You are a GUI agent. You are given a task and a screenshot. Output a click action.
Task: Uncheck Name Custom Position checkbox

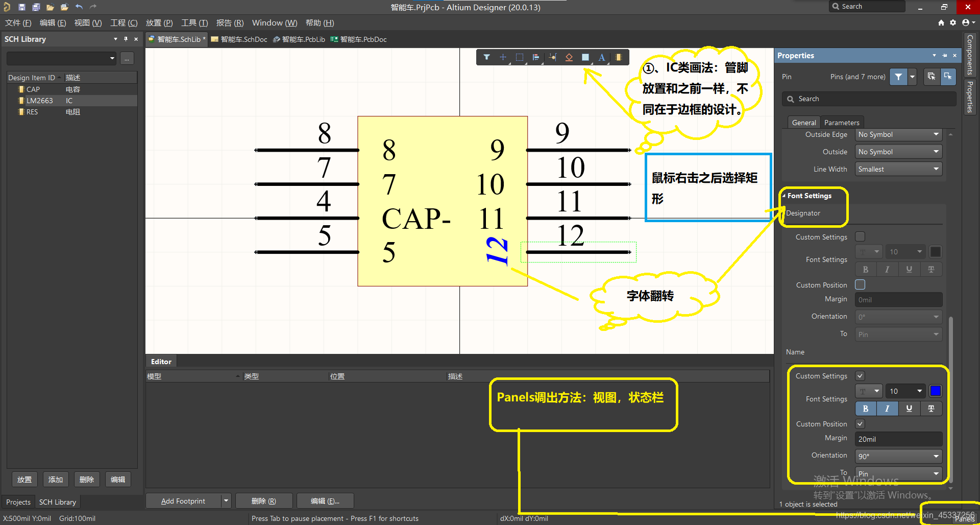click(x=860, y=424)
